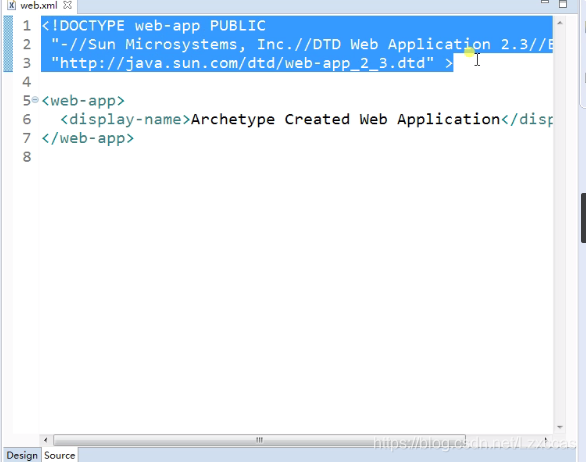Screen dimensions: 586x462
Task: Click the opening <web-app> tag
Action: (83, 101)
